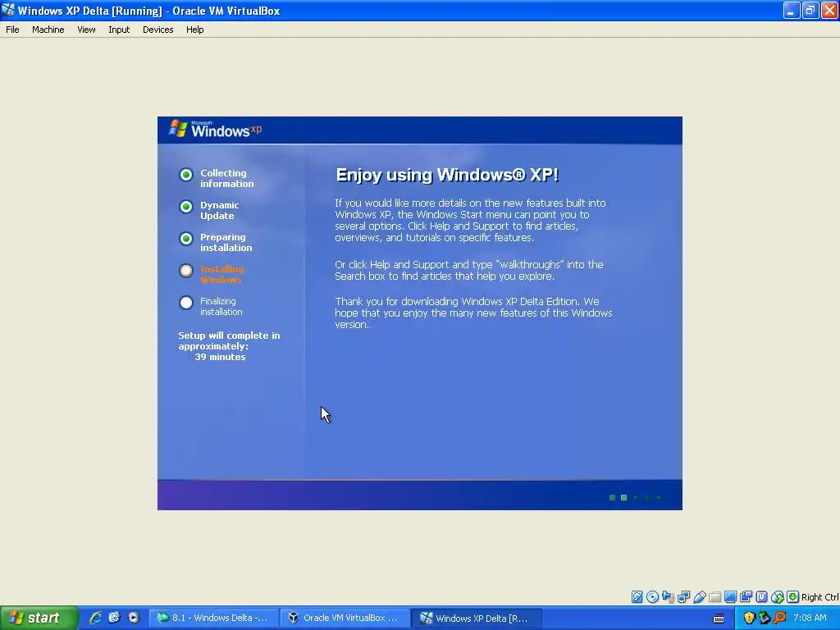
Task: Open the Input menu
Action: (119, 30)
